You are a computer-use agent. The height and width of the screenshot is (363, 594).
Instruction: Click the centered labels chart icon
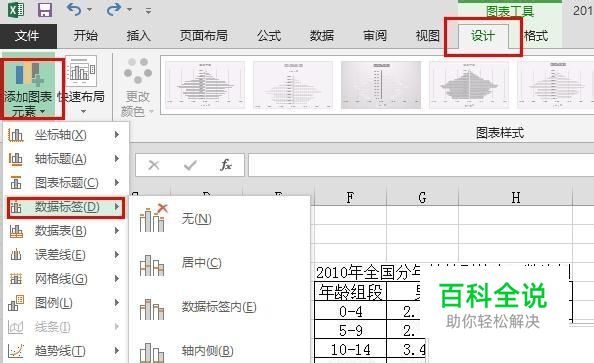tap(152, 265)
